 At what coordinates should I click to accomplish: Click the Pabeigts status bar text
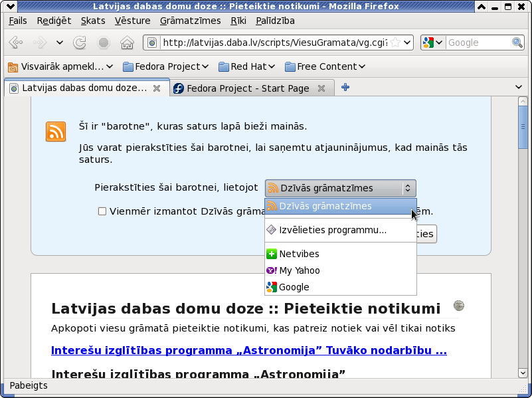click(x=29, y=386)
